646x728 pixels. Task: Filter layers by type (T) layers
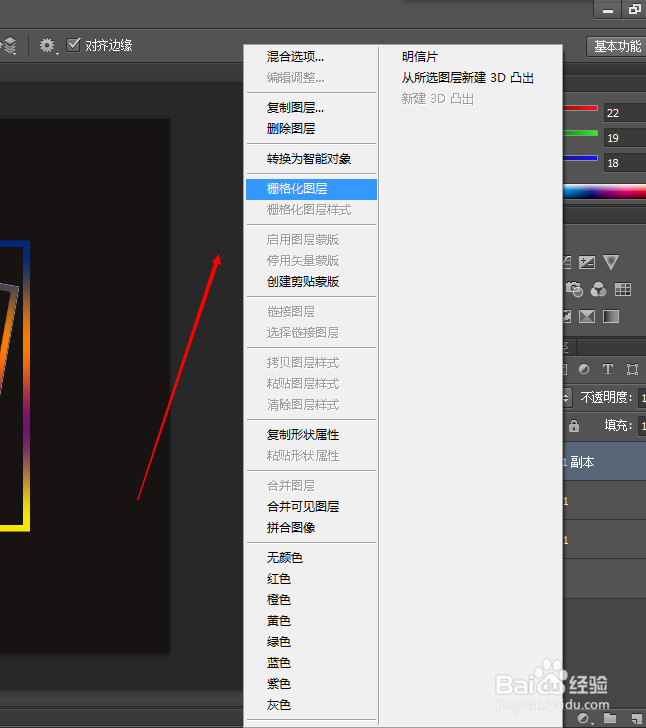click(607, 369)
